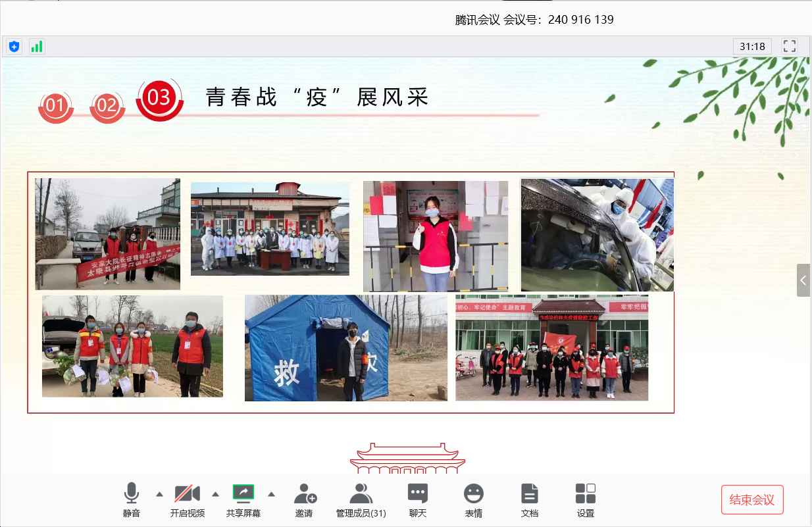Open 管理成员(31) member management
This screenshot has width=812, height=527.
[361, 499]
